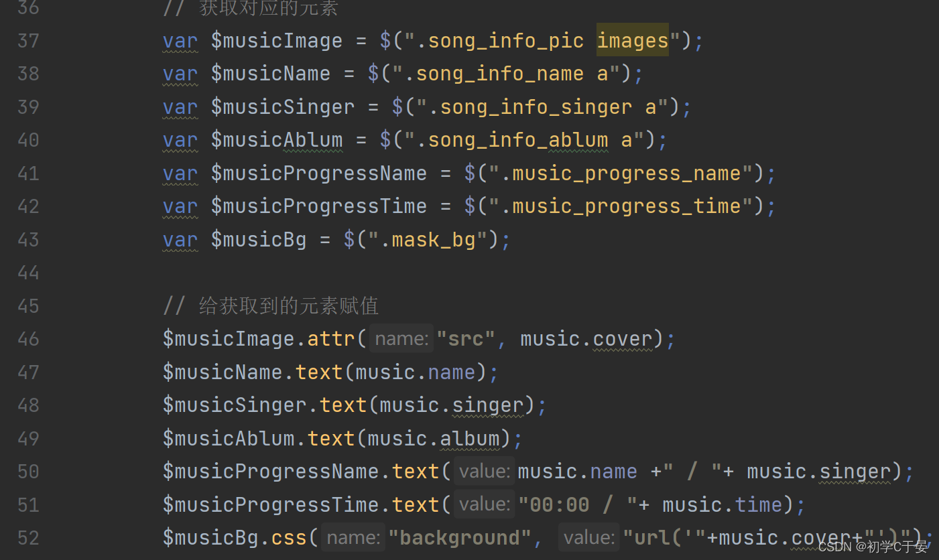Click line number 46 in the gutter

pyautogui.click(x=28, y=339)
